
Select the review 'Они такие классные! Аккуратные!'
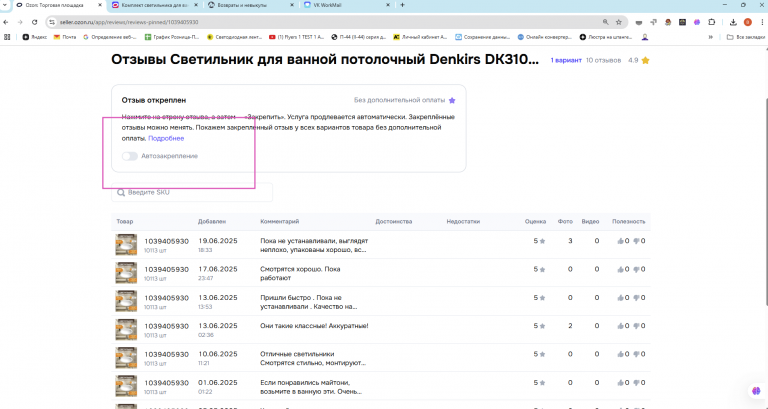(314, 326)
